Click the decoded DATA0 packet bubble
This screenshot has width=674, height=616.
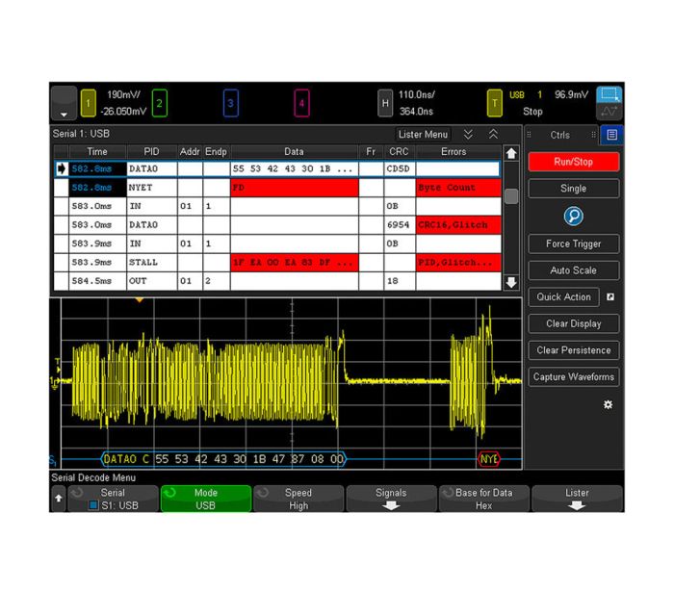[x=223, y=459]
